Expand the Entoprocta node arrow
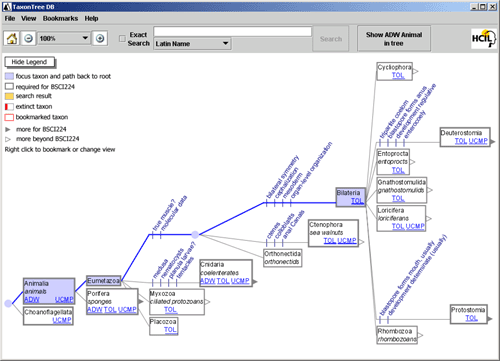Screen dimensions: 500x361 coord(413,162)
